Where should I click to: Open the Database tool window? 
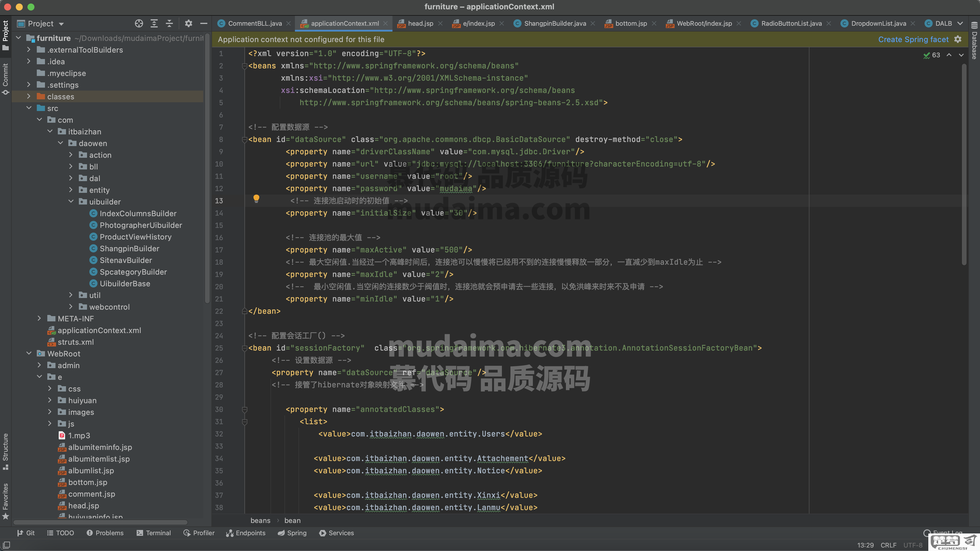tap(974, 41)
